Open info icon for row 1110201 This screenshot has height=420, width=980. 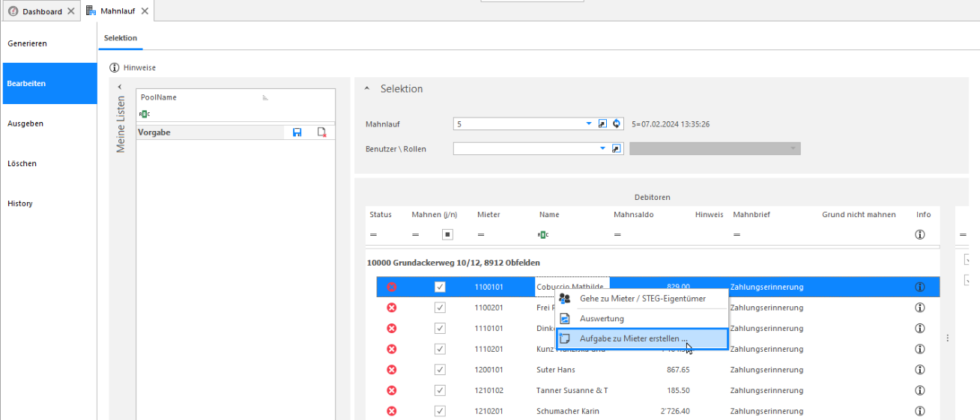pyautogui.click(x=919, y=349)
